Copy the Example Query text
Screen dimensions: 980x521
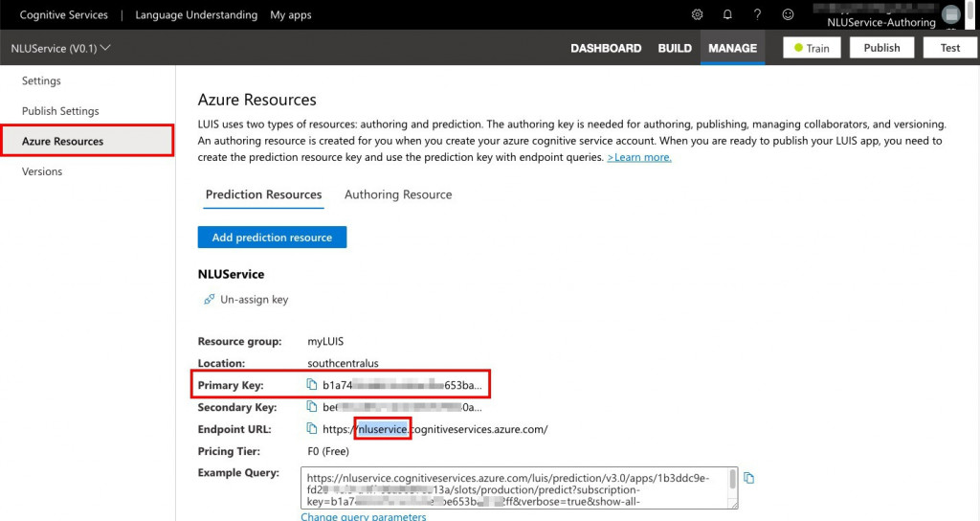[x=748, y=478]
